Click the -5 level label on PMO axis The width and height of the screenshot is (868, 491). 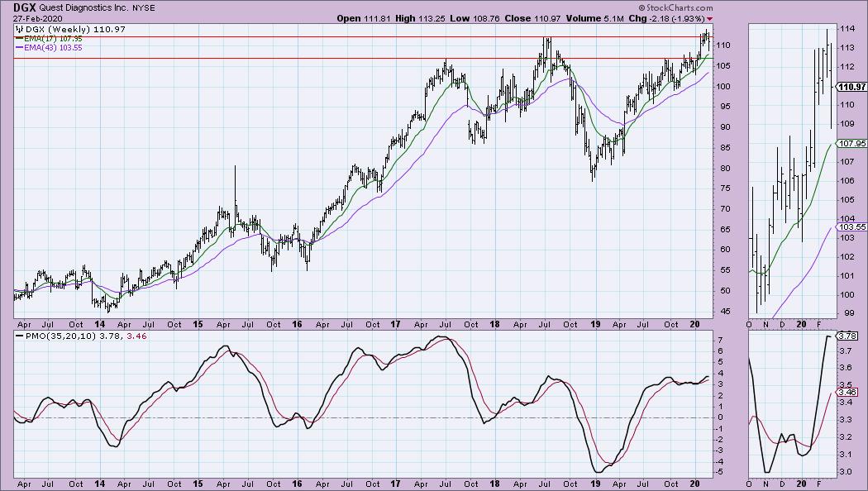click(x=720, y=472)
